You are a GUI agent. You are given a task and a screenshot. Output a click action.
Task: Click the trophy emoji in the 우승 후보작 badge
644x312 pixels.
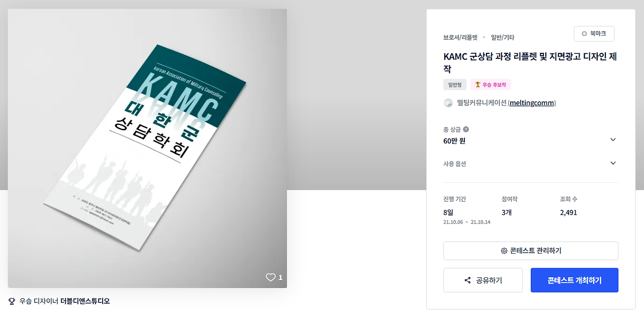click(478, 85)
